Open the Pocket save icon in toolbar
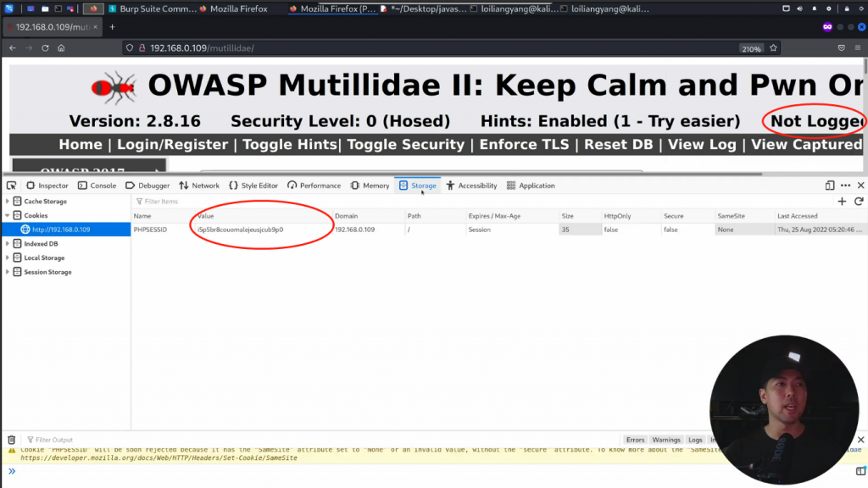The height and width of the screenshot is (488, 868). click(x=842, y=48)
